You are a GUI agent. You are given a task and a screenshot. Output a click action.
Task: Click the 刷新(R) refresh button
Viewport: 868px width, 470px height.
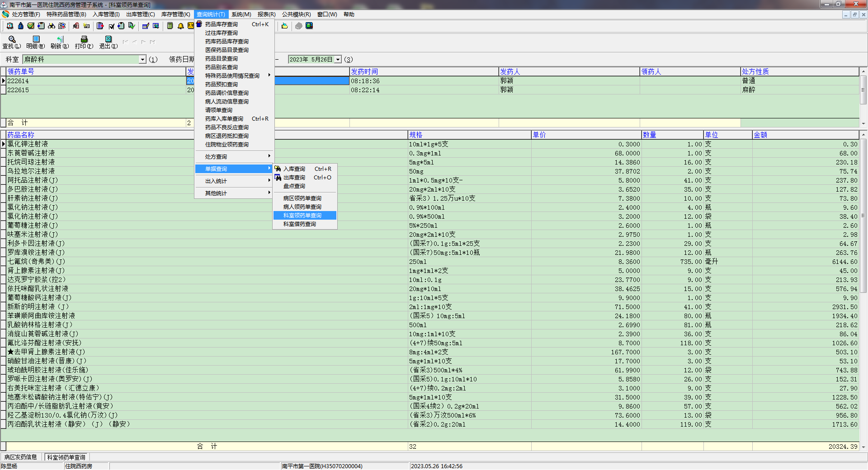pyautogui.click(x=60, y=42)
